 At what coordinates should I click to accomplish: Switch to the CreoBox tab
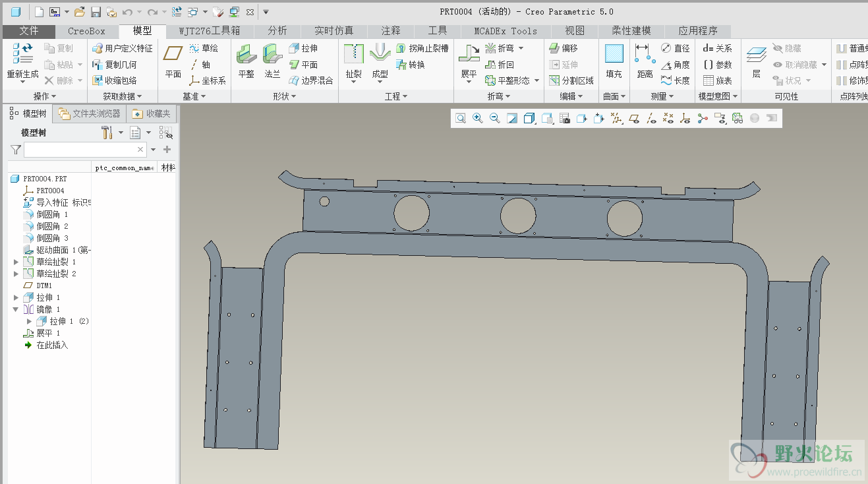86,31
